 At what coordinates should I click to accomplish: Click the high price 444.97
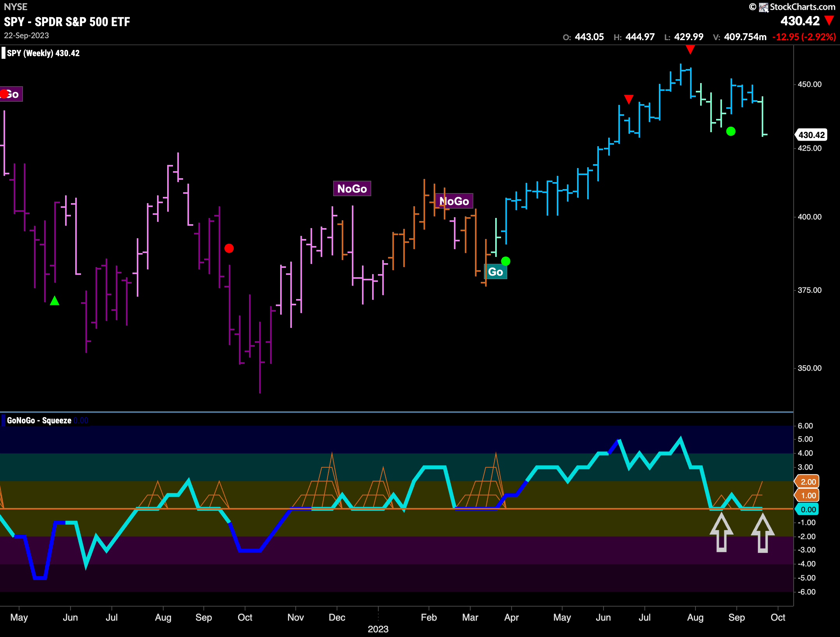point(640,37)
